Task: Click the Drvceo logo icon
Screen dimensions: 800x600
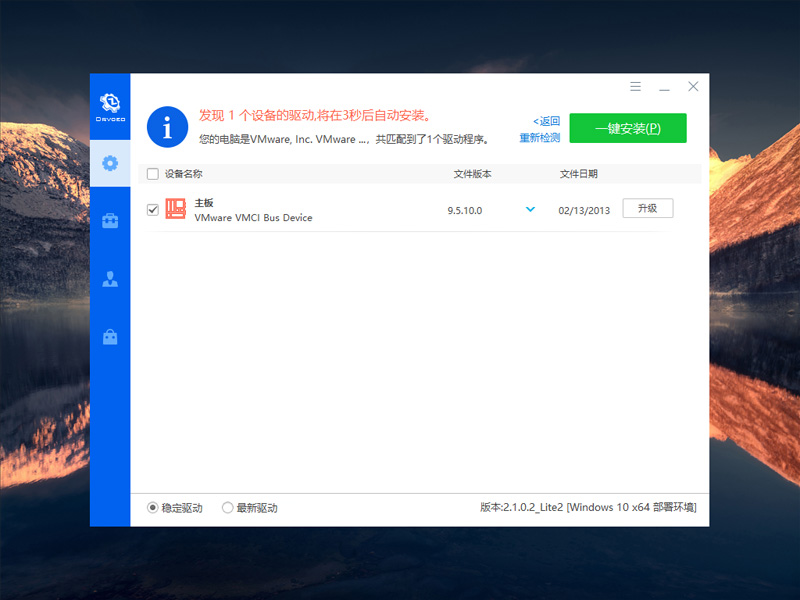Action: pos(110,103)
